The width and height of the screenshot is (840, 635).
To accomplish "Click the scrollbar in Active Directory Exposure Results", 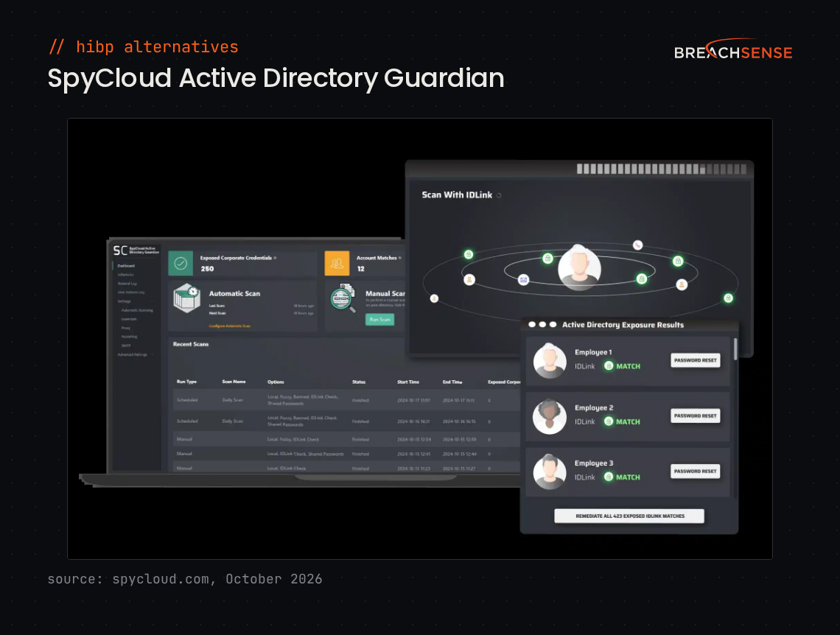I will (735, 349).
